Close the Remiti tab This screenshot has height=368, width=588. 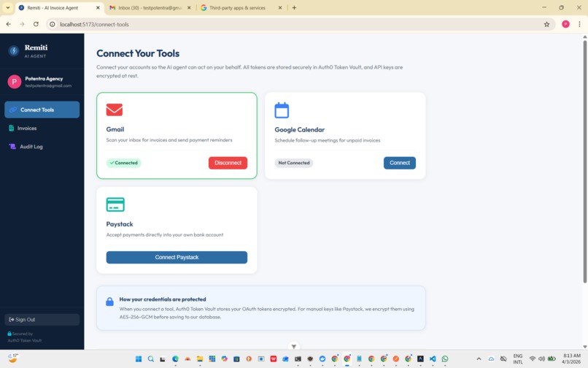(98, 7)
